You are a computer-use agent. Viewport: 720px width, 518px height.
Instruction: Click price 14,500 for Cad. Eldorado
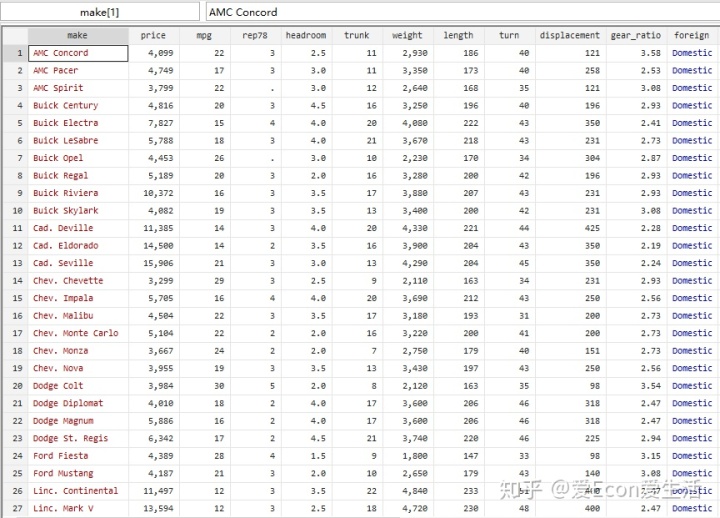154,246
